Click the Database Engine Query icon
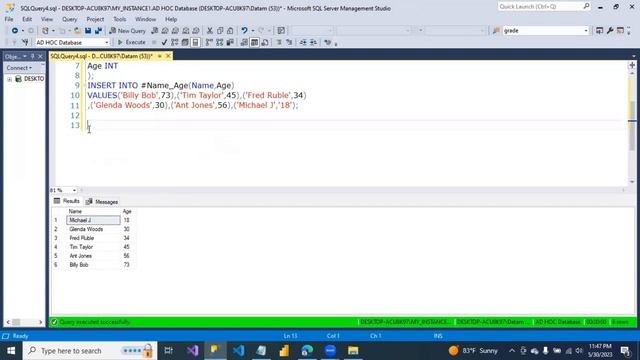 [155, 31]
